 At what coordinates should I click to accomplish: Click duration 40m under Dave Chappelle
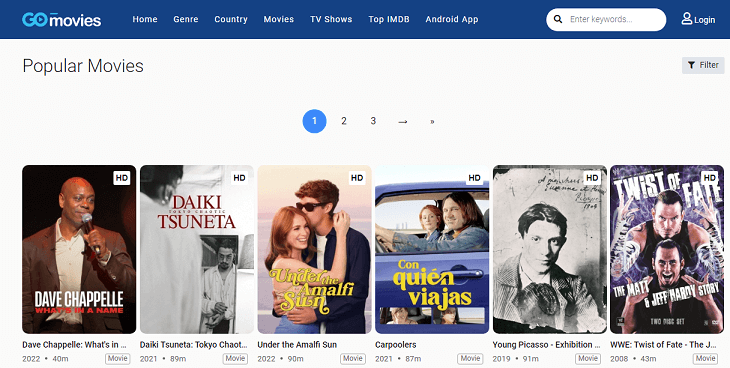click(59, 359)
